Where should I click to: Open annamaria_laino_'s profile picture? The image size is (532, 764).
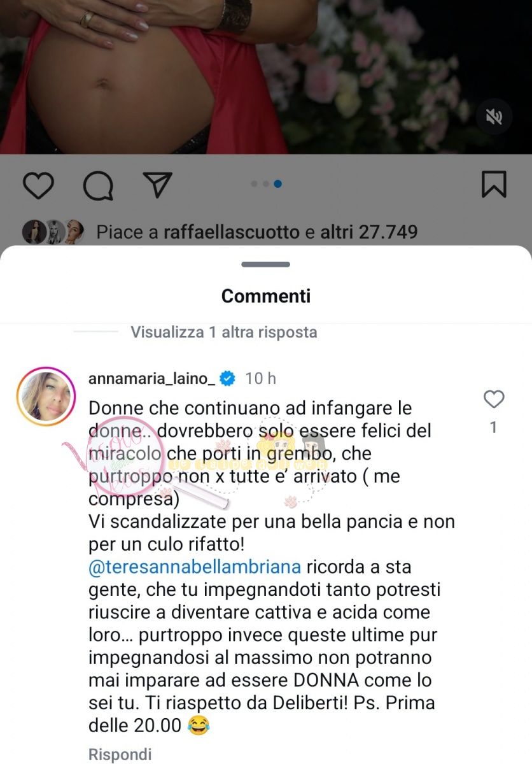pyautogui.click(x=46, y=397)
